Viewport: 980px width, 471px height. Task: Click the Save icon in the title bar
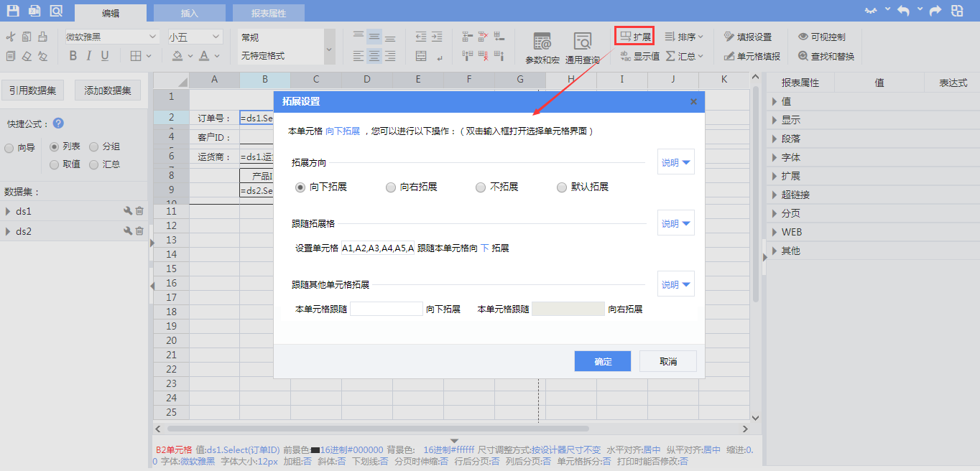13,11
